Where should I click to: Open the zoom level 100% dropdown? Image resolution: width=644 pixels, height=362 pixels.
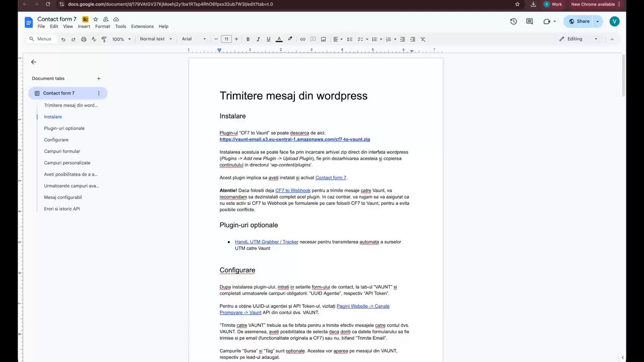coord(121,39)
